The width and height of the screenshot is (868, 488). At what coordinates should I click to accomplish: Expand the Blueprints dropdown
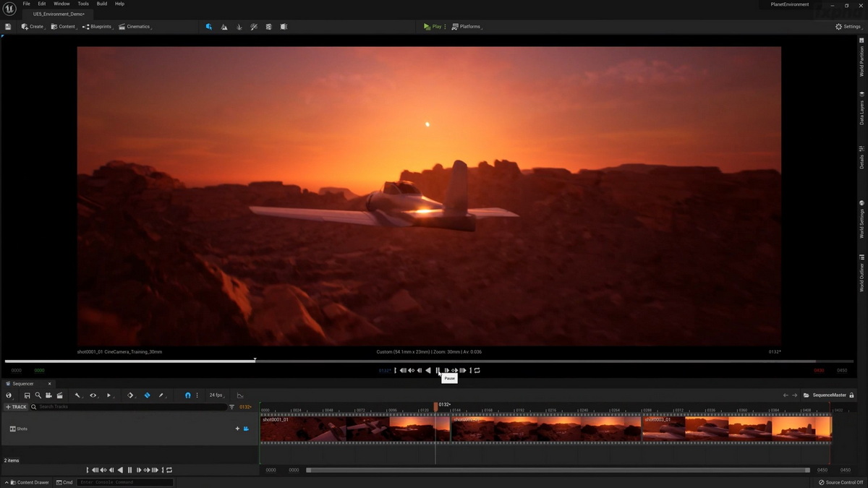click(x=97, y=27)
